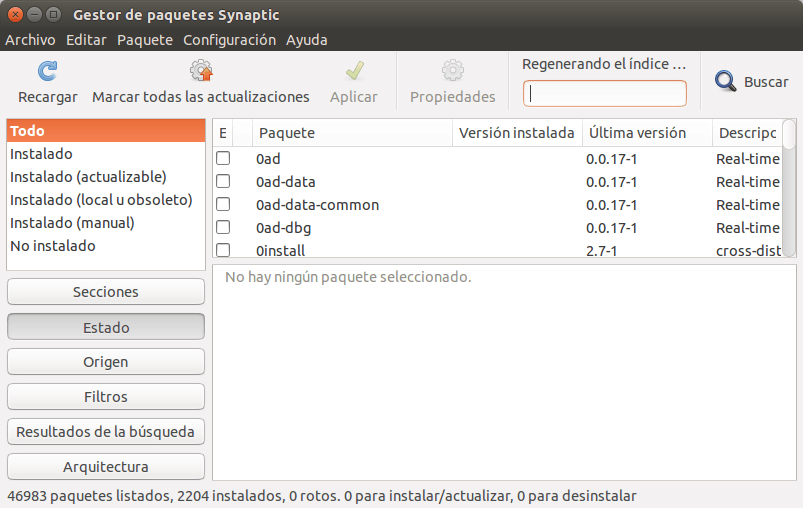Focus the quick filter search field
Viewport: 803px width, 508px height.
coord(605,93)
